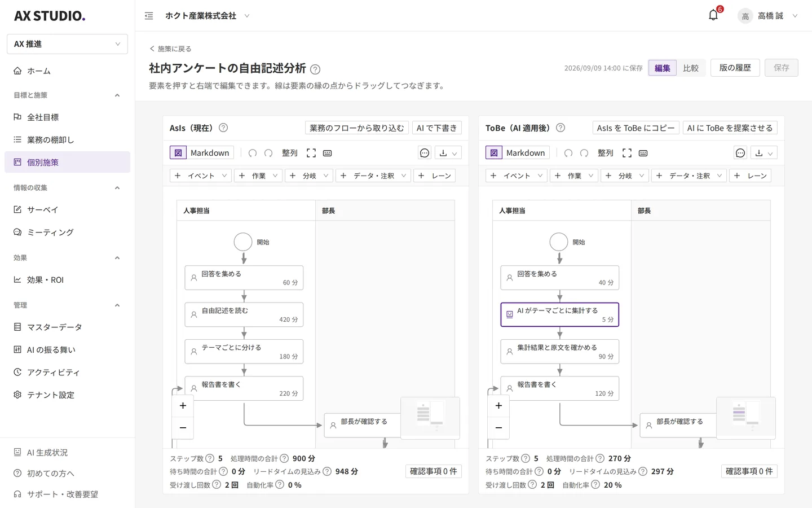This screenshot has width=812, height=508.
Task: Open ホクト産業株式会社 tenant dropdown
Action: coord(207,16)
